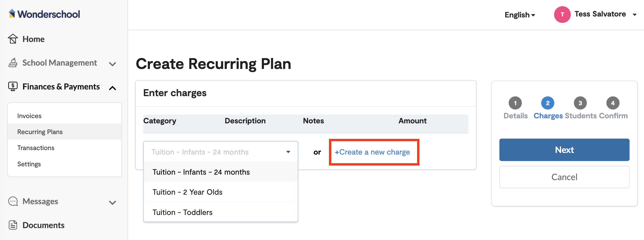644x240 pixels.
Task: Click the Documents page icon
Action: tap(13, 225)
